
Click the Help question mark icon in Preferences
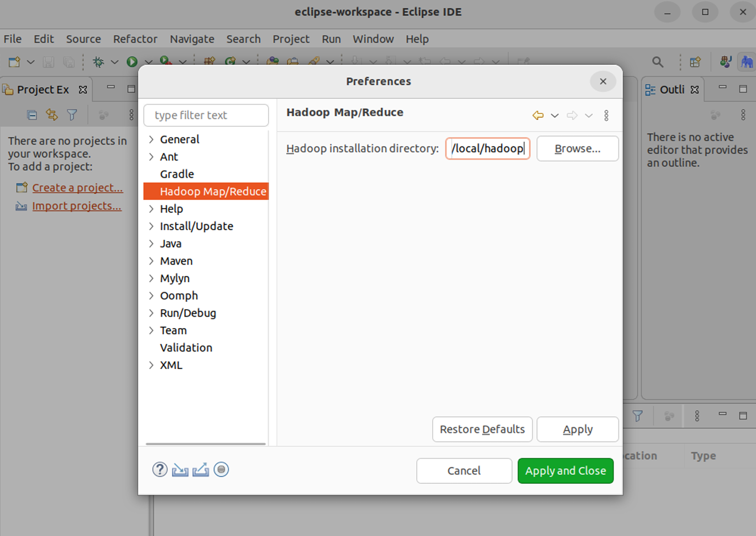160,469
